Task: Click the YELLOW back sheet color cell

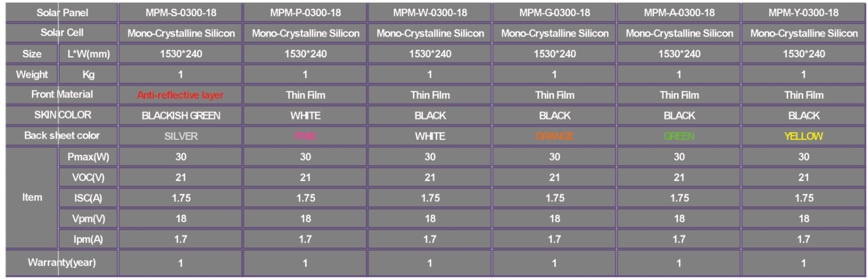Action: (x=803, y=136)
